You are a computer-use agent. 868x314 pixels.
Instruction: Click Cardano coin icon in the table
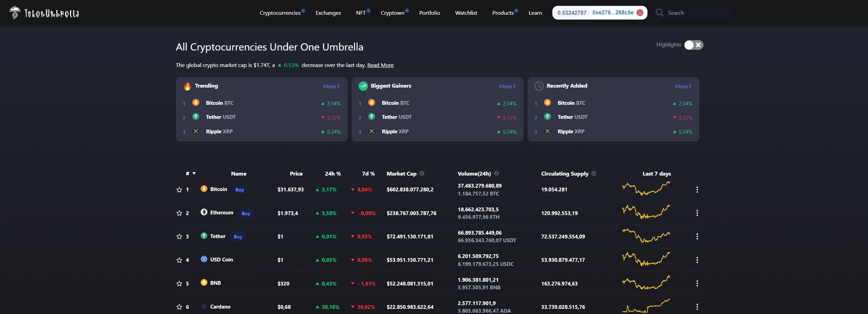(204, 306)
